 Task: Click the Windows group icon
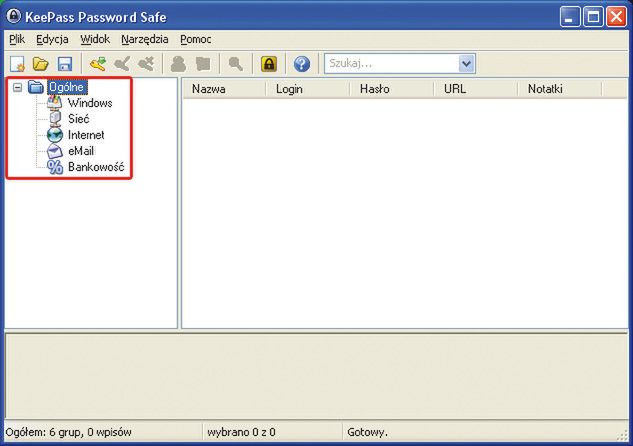coord(54,103)
